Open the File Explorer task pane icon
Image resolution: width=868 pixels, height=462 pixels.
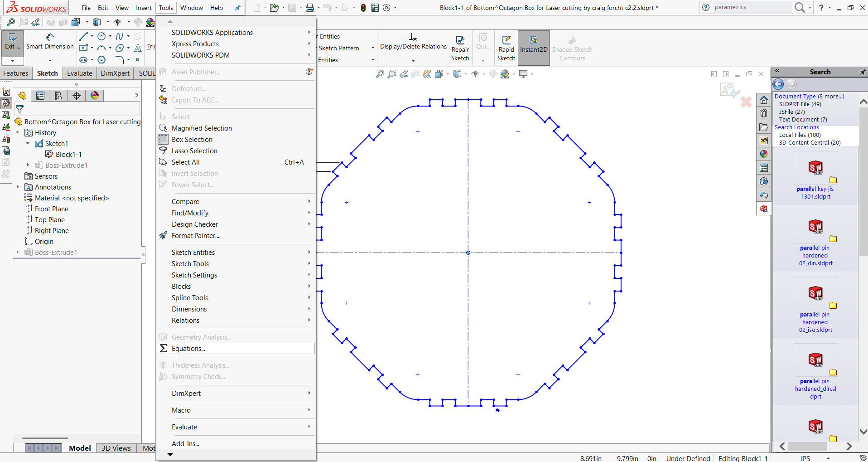tap(764, 127)
